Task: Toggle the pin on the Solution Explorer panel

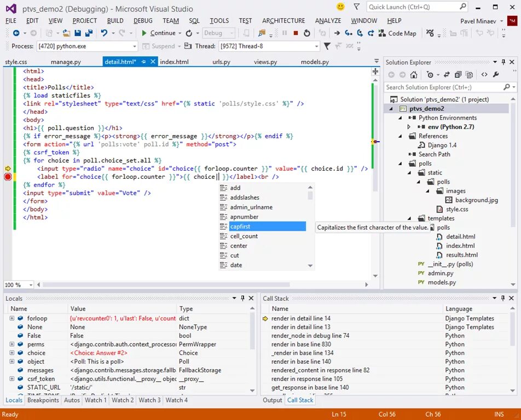Action: click(503, 62)
